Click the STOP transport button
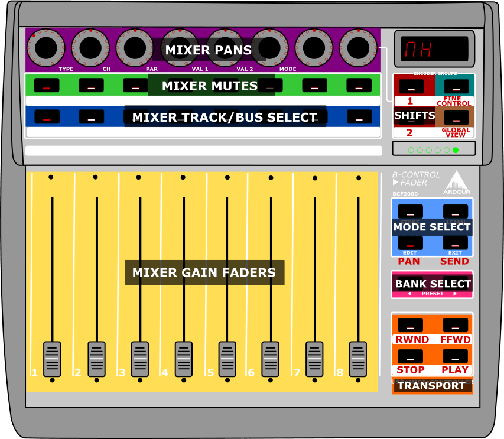The height and width of the screenshot is (439, 504). coord(411,356)
